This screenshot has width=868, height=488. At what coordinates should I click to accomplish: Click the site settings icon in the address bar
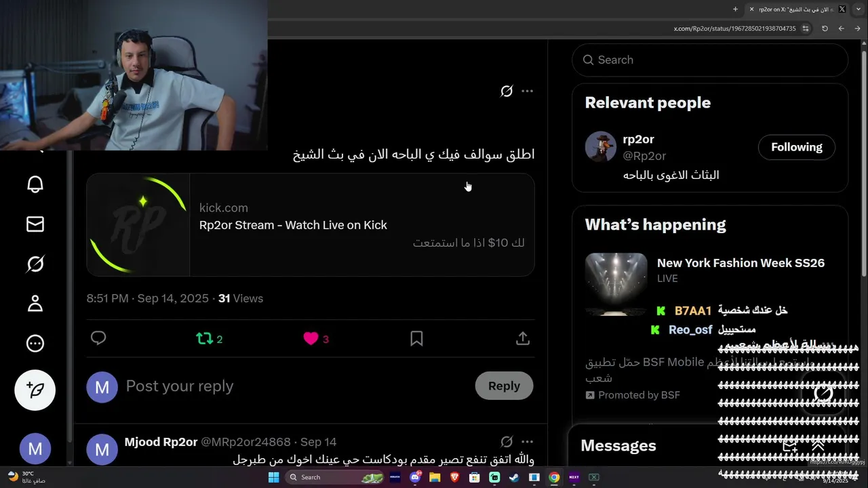pos(806,28)
